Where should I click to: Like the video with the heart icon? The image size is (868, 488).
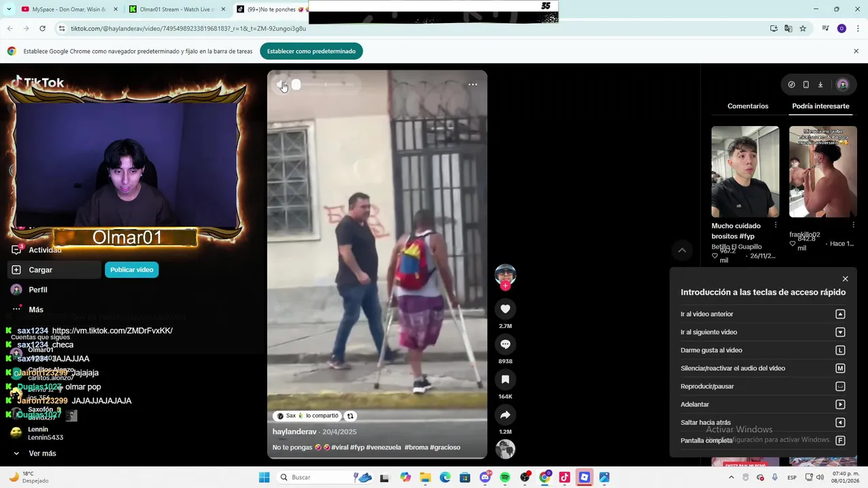pyautogui.click(x=505, y=309)
